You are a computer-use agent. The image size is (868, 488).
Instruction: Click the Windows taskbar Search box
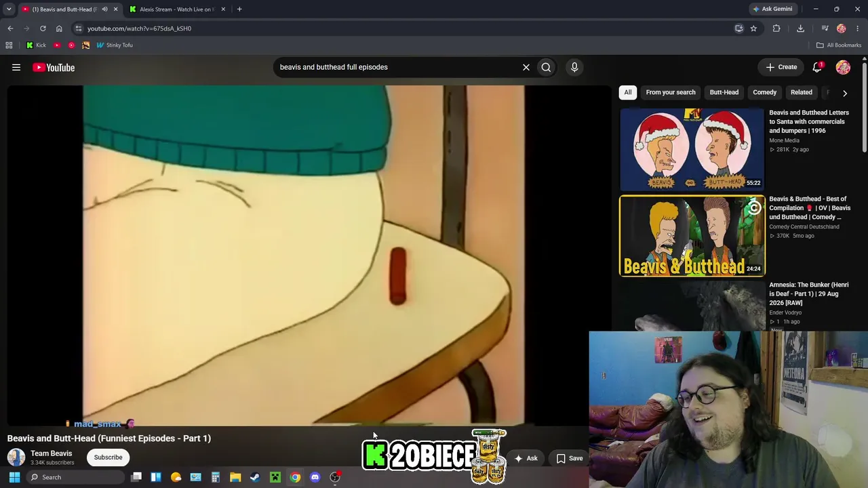75,477
